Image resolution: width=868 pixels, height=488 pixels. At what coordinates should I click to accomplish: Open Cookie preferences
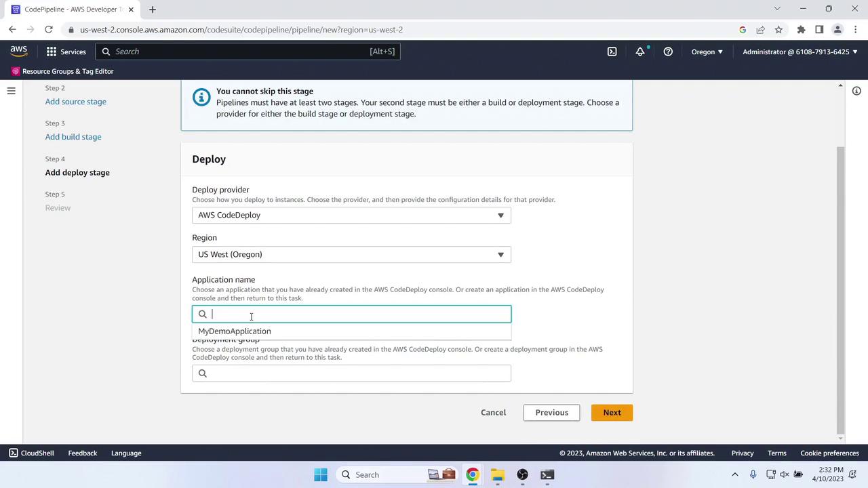[829, 453]
